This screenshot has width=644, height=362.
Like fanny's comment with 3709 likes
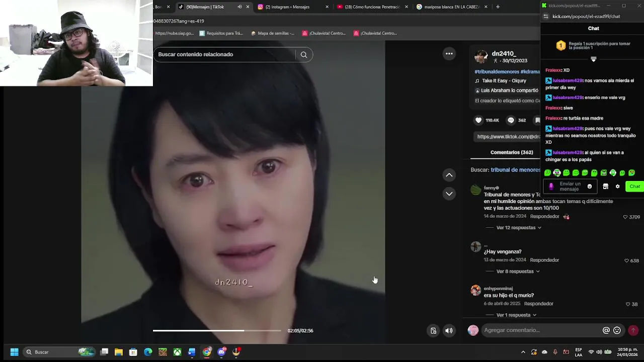click(625, 217)
